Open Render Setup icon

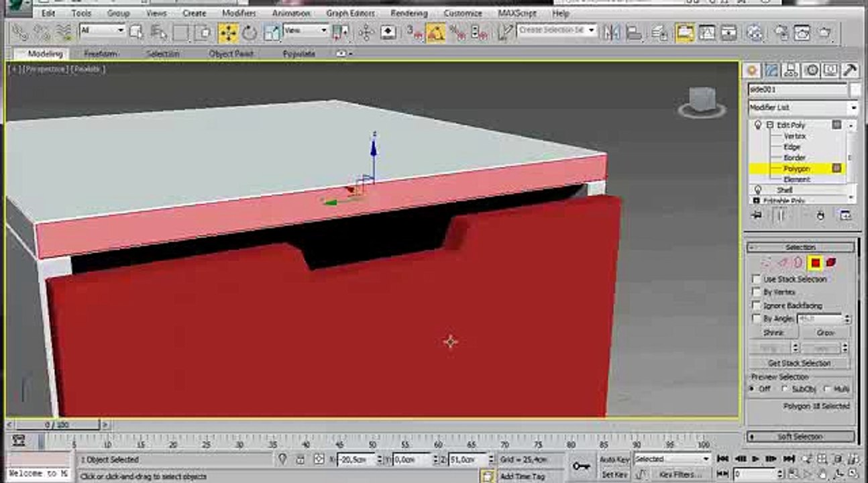click(781, 32)
